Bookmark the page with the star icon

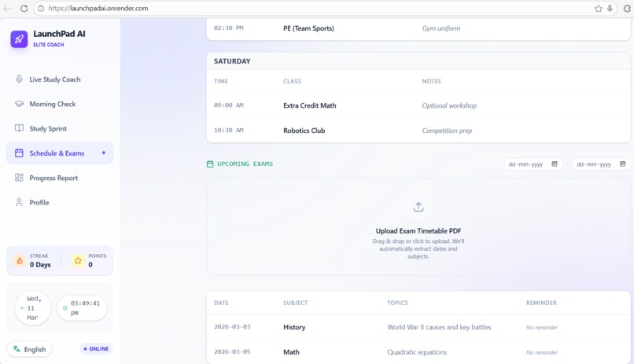click(599, 9)
